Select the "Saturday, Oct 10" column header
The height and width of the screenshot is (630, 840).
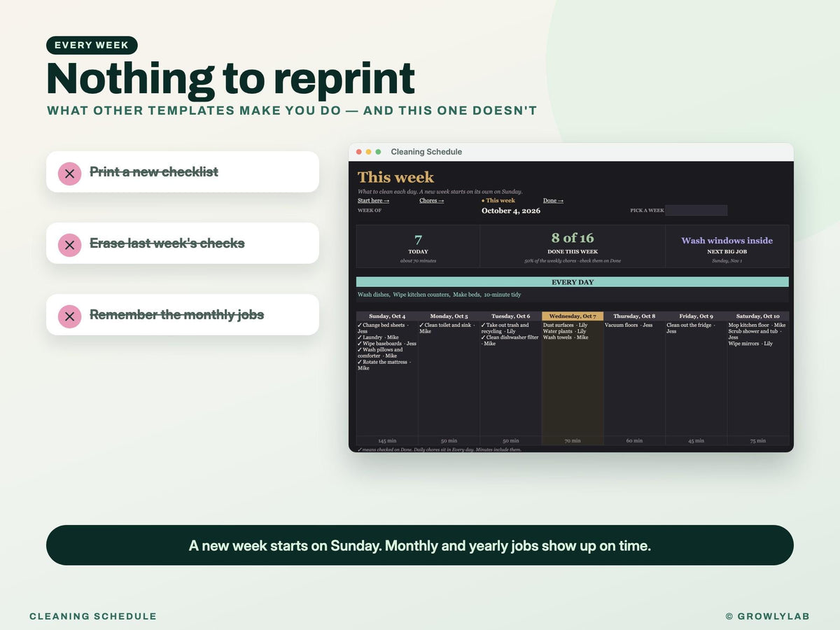[x=757, y=316]
